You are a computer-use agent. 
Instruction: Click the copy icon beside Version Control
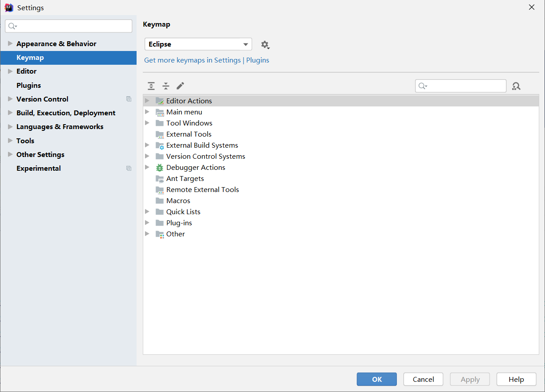click(129, 99)
